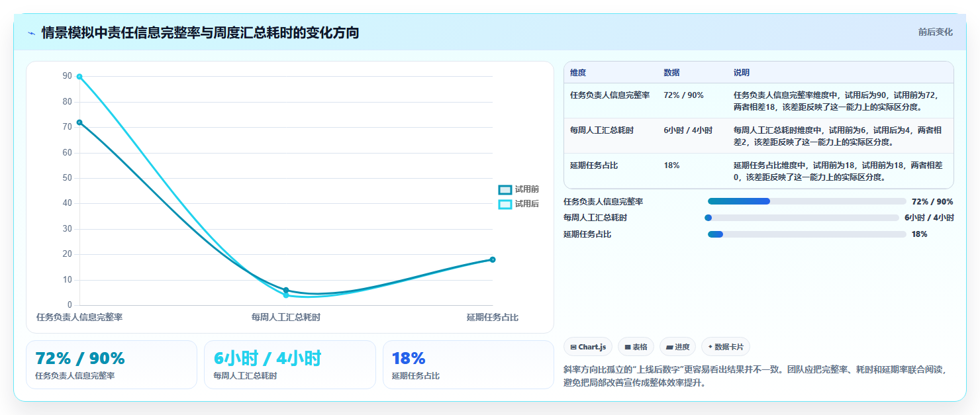Screen dimensions: 980x415
Task: Click the explanation for the 每周人工汇总耗时 row
Action: pos(838,136)
